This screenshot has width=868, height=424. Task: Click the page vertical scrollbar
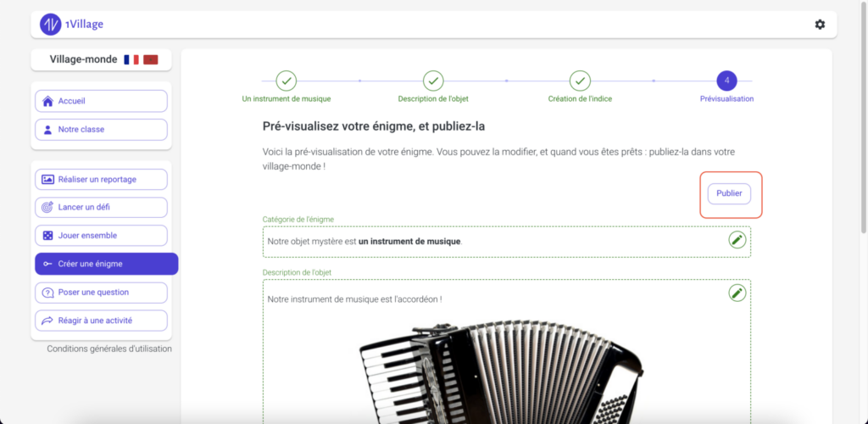click(x=864, y=116)
